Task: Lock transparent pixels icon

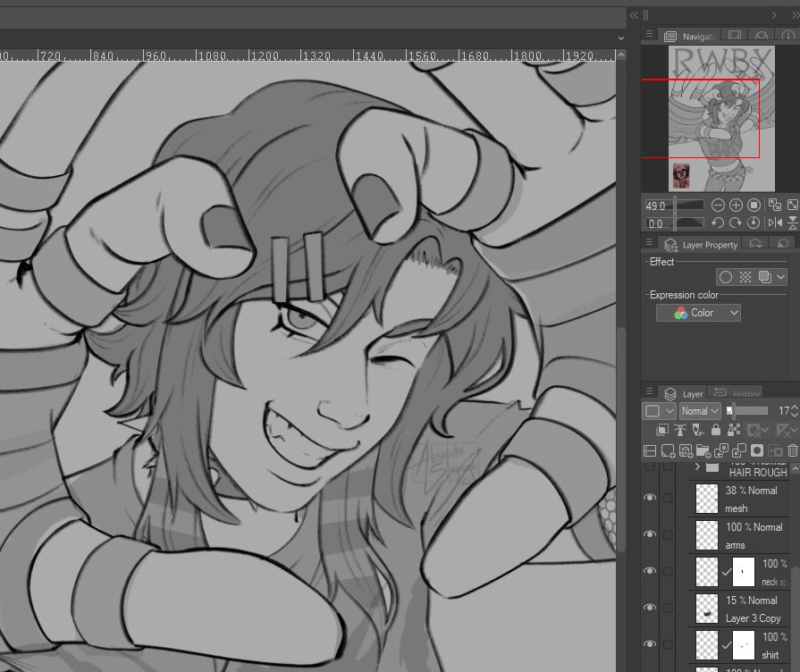Action: [x=734, y=430]
